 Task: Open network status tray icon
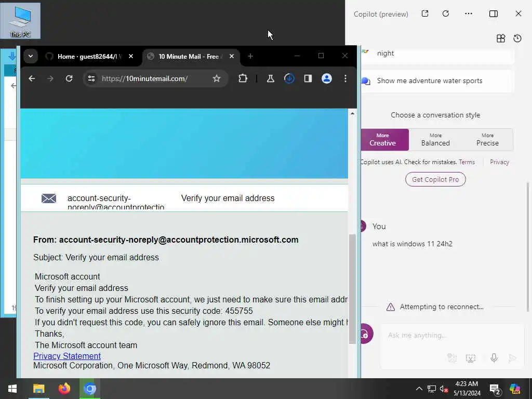click(x=431, y=389)
